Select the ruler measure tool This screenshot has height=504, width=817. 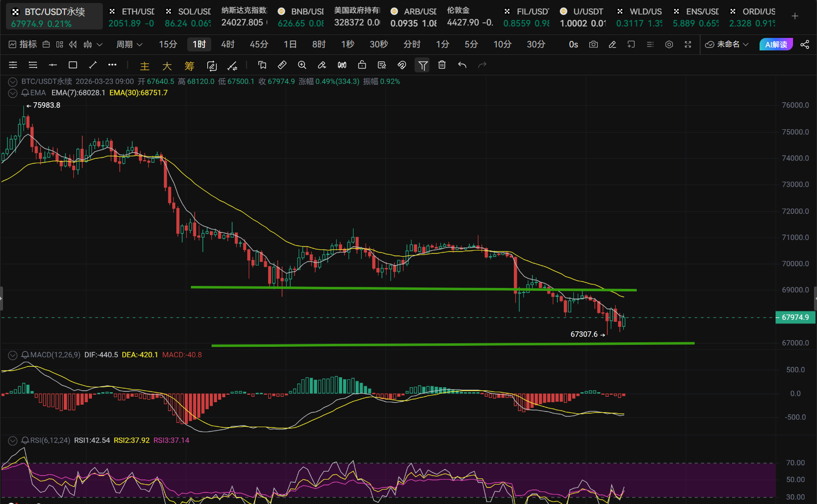coord(282,65)
